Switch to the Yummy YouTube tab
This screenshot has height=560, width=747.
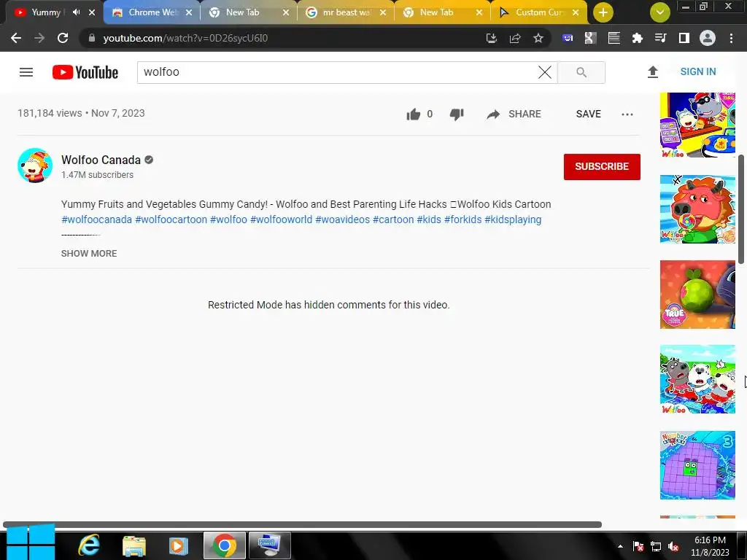click(x=45, y=12)
